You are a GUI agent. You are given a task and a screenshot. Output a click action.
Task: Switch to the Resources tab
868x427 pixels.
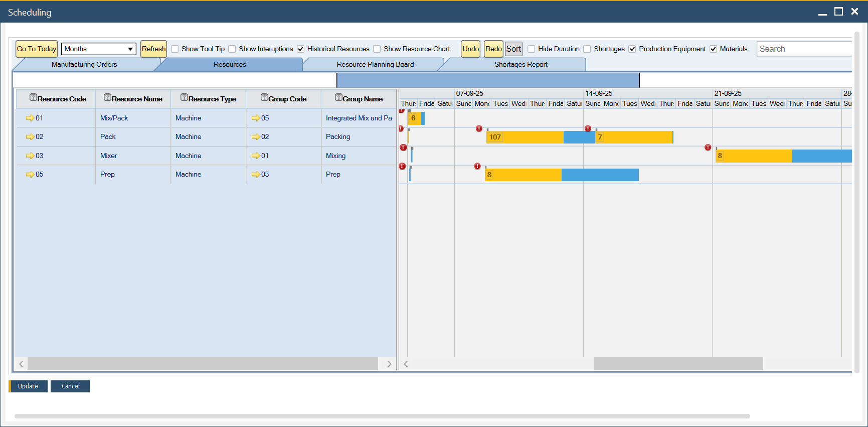230,64
